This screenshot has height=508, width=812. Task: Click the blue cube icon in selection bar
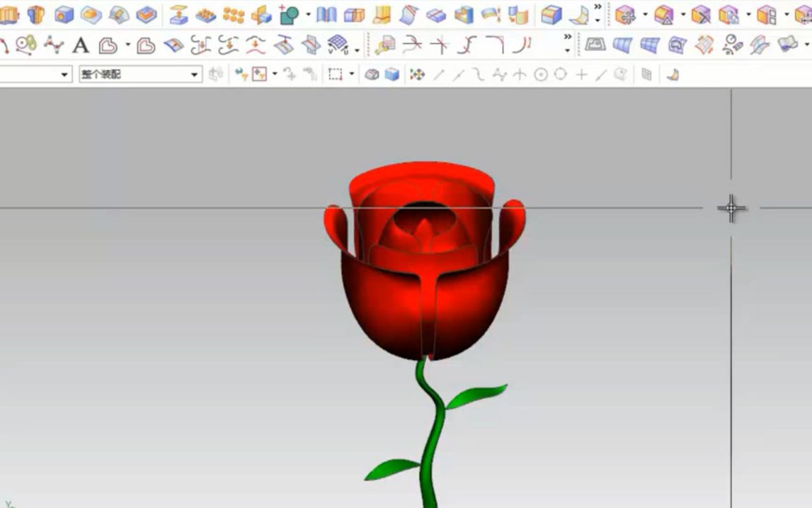[392, 74]
